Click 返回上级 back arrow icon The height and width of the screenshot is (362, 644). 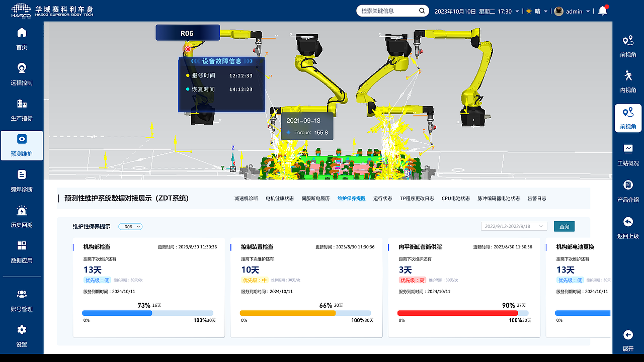[628, 222]
